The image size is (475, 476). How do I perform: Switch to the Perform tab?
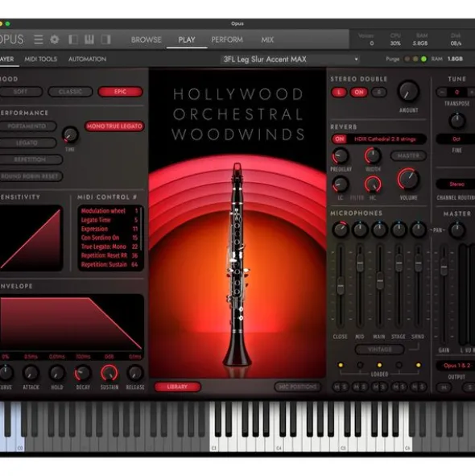[227, 39]
